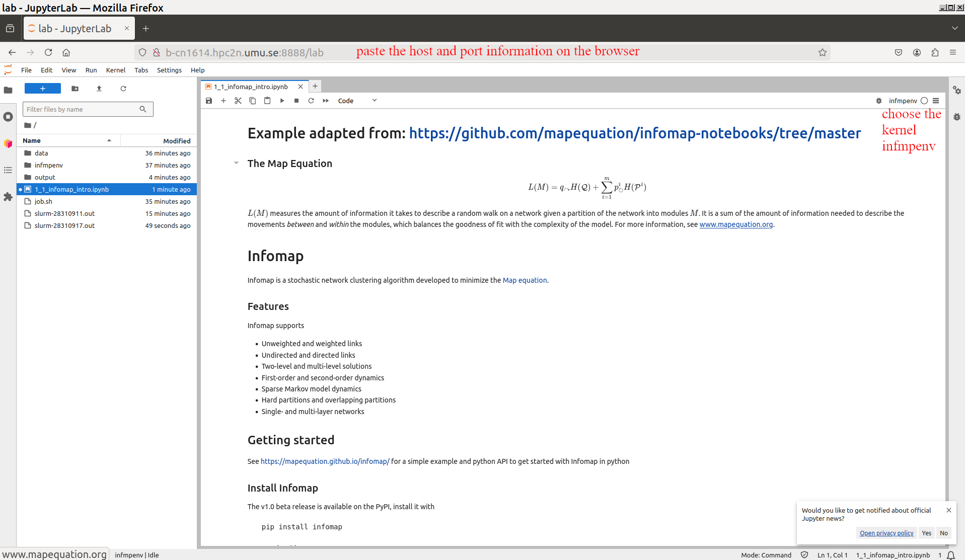Viewport: 965px width, 560px height.
Task: Save the notebook with disk icon
Action: [x=209, y=101]
